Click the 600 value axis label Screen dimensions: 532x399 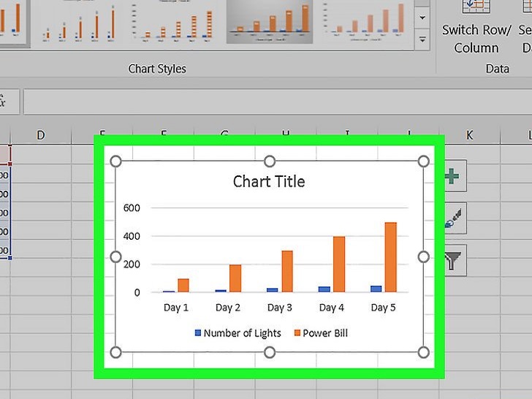[132, 208]
